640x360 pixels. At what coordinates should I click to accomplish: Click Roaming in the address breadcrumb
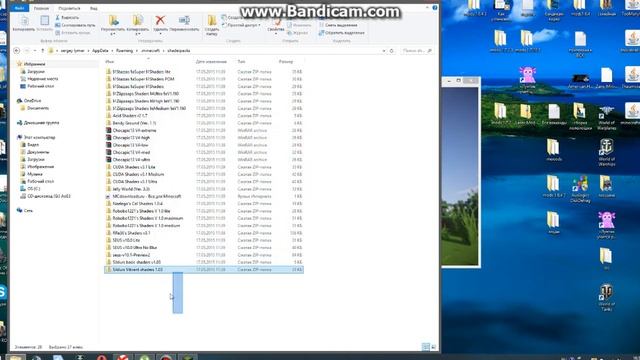124,51
